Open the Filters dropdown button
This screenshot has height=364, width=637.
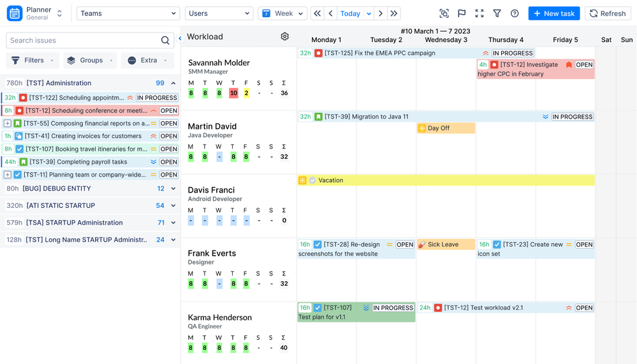33,60
